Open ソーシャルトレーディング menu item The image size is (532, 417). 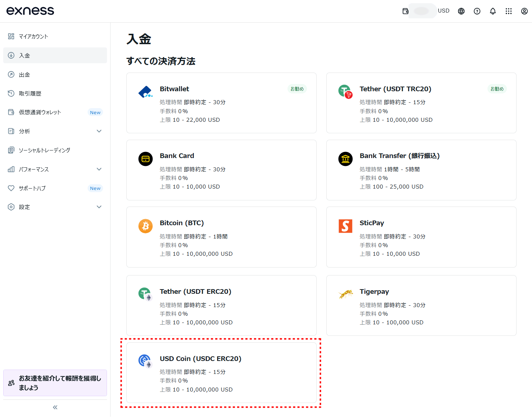55,150
